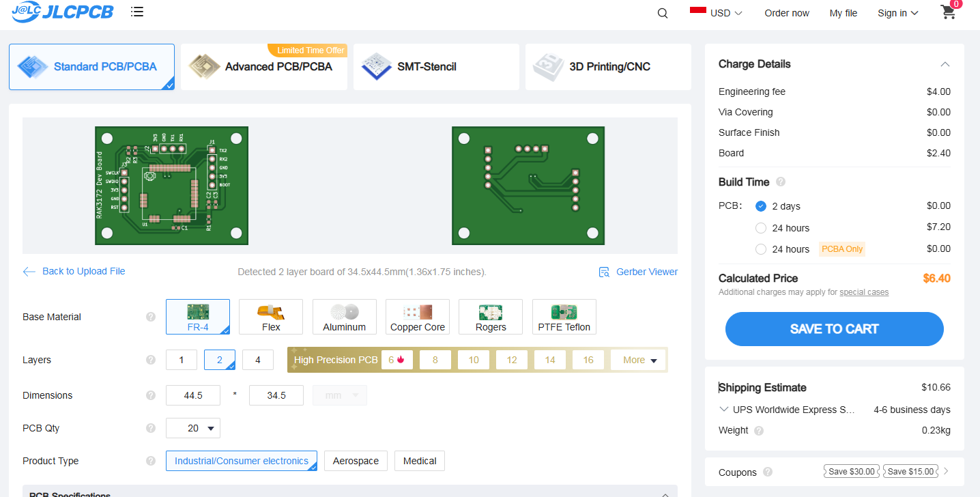
Task: Click help icon next to PCB Qty
Action: [151, 428]
